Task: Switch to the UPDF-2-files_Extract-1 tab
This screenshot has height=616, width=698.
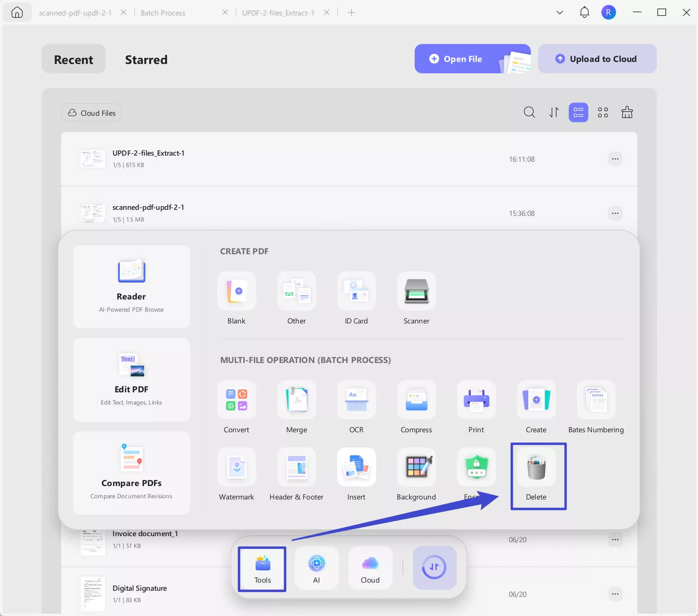Action: (x=278, y=13)
